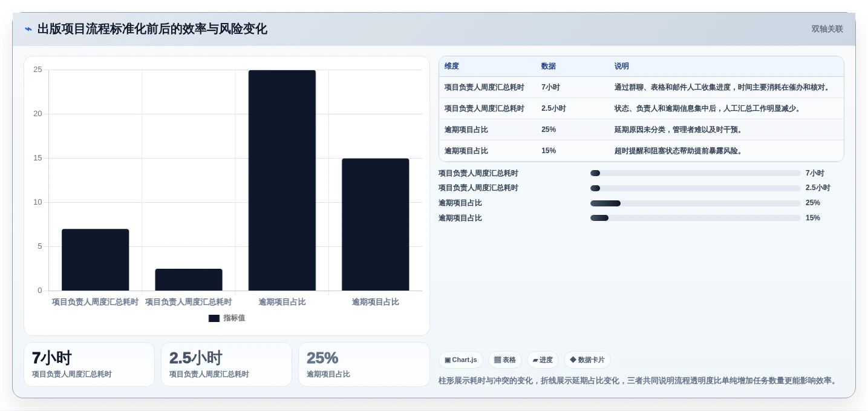The image size is (868, 411).
Task: Click the 数据 table column header
Action: click(x=549, y=66)
